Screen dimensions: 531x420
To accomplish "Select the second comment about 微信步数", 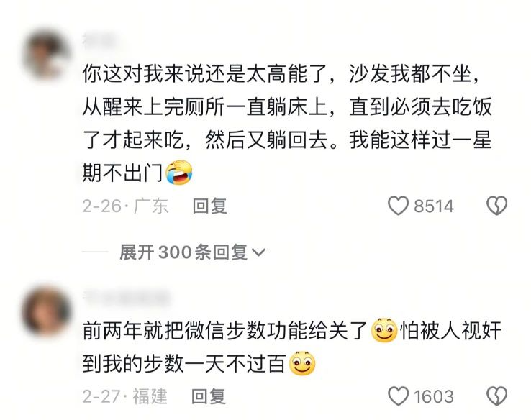I will (292, 347).
